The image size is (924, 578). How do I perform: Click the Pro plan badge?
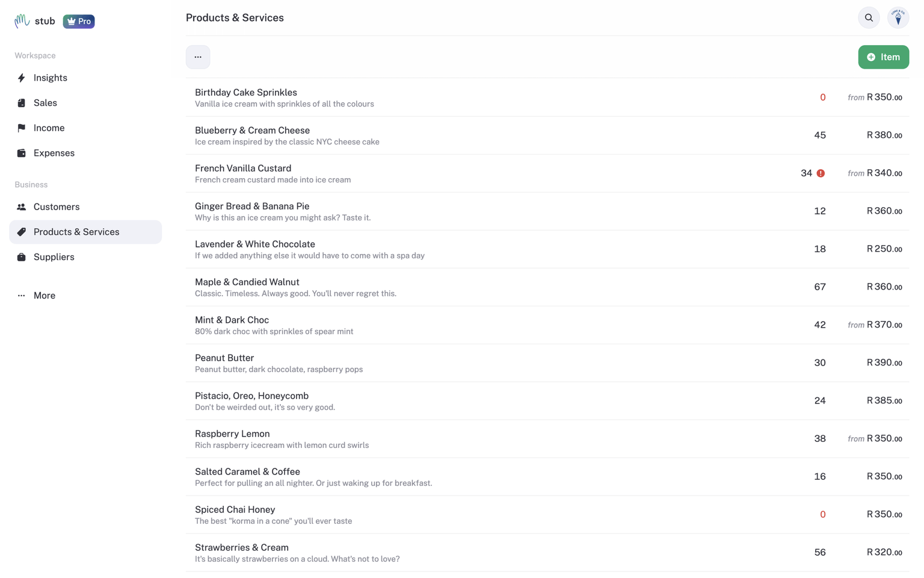pyautogui.click(x=79, y=22)
